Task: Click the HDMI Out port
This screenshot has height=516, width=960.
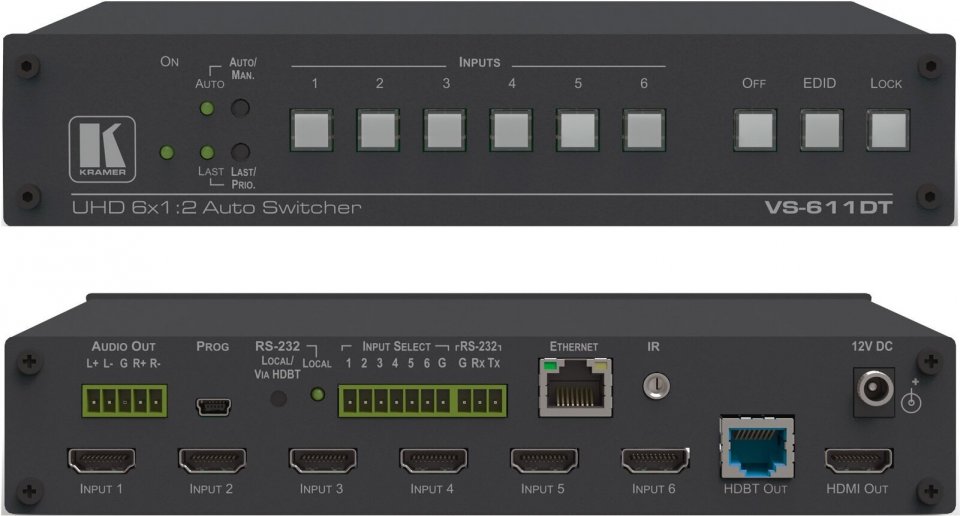Action: click(858, 461)
